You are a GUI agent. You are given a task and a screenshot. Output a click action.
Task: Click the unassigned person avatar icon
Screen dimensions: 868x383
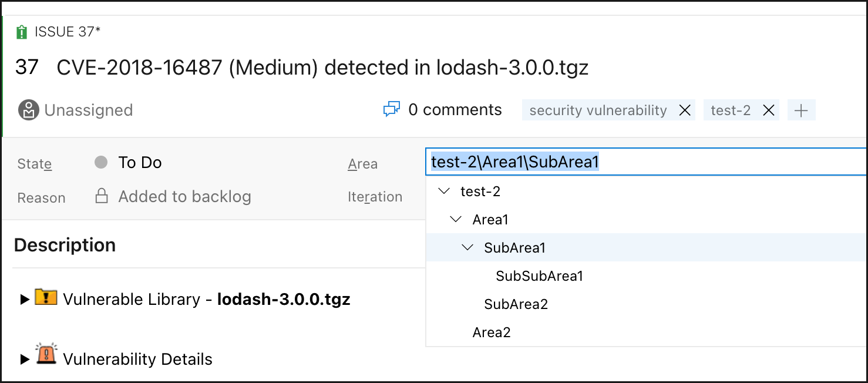[28, 110]
